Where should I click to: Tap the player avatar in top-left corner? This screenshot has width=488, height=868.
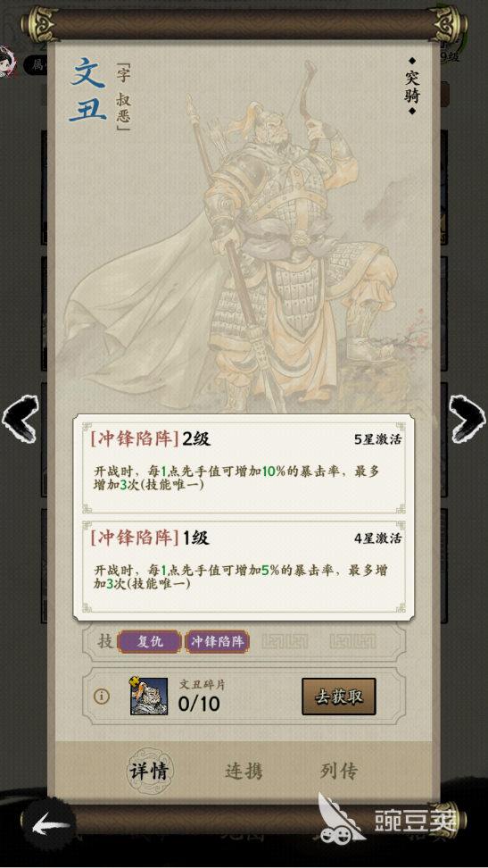click(x=8, y=63)
